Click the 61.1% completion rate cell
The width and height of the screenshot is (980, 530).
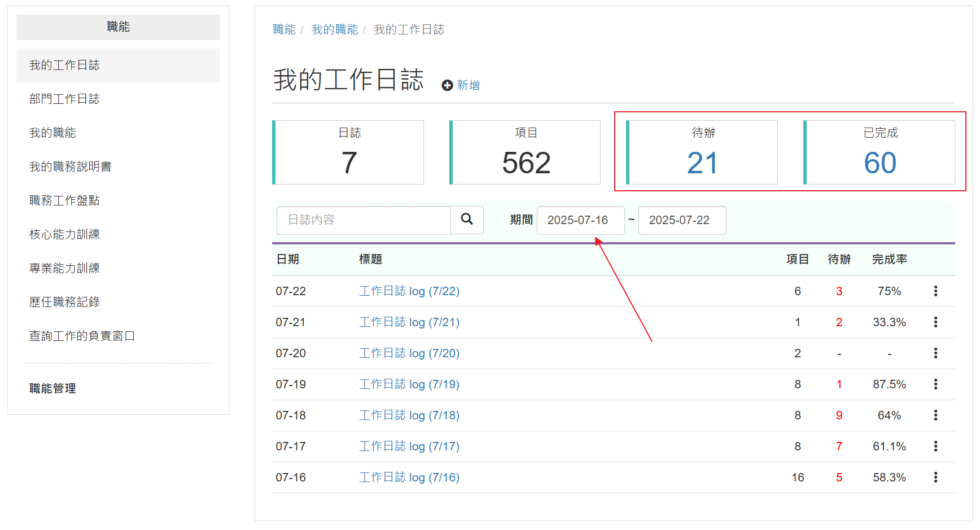pos(889,446)
